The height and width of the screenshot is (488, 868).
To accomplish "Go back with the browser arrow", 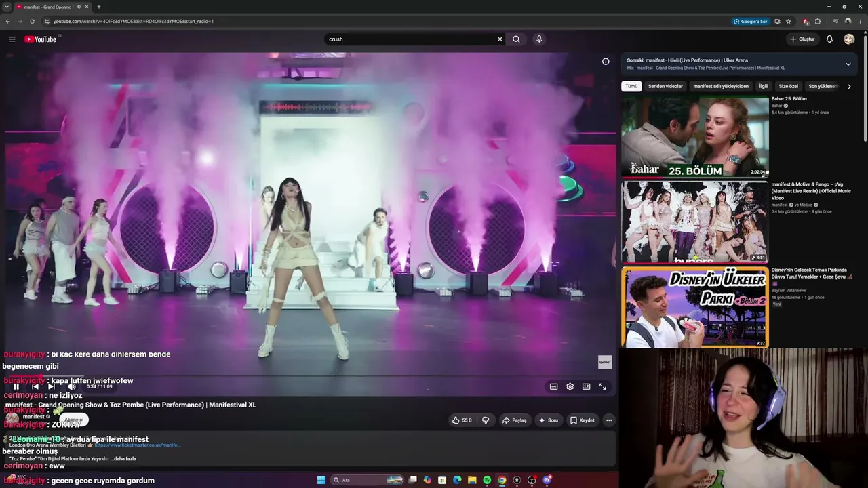I will click(8, 21).
